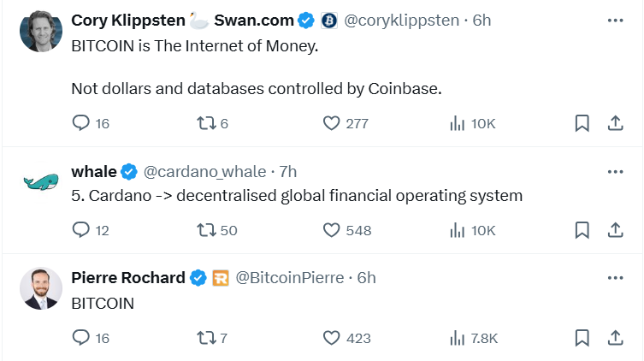Screen dimensions: 644x361
Task: Open Pierre Rochard's profile name link
Action: pyautogui.click(x=127, y=277)
